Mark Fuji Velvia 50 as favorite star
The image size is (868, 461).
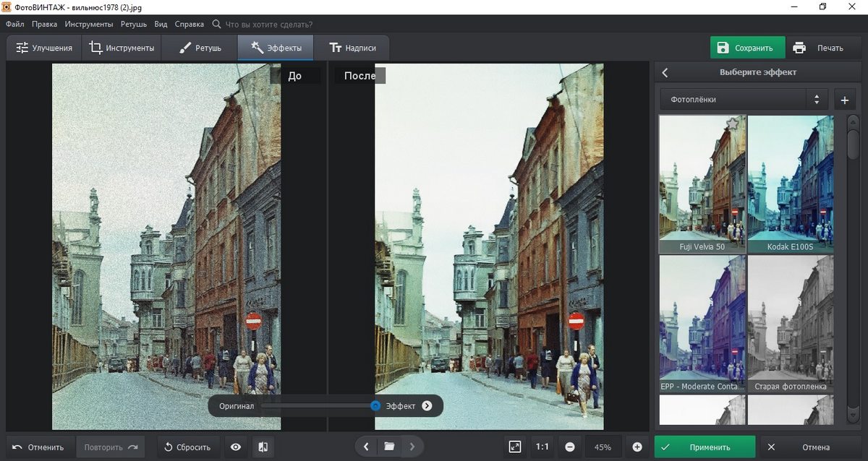[x=732, y=124]
